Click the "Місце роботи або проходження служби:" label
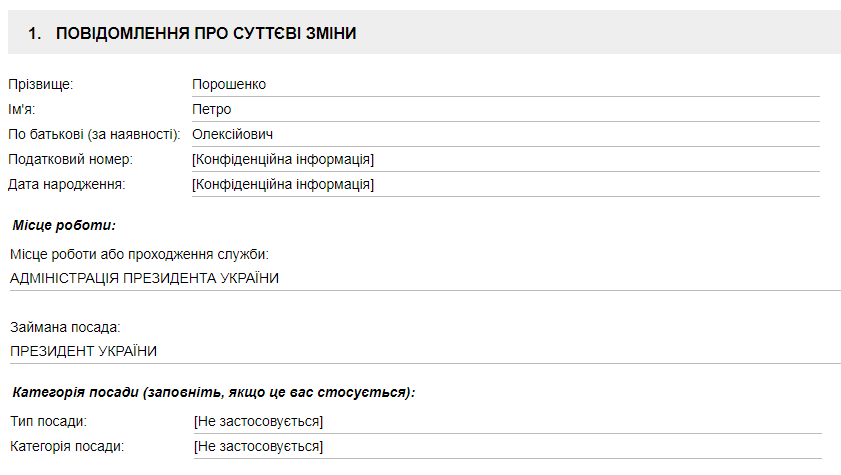841x475 pixels. point(139,254)
